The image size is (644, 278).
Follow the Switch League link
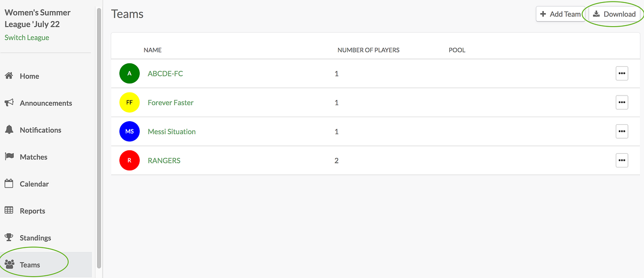[27, 38]
